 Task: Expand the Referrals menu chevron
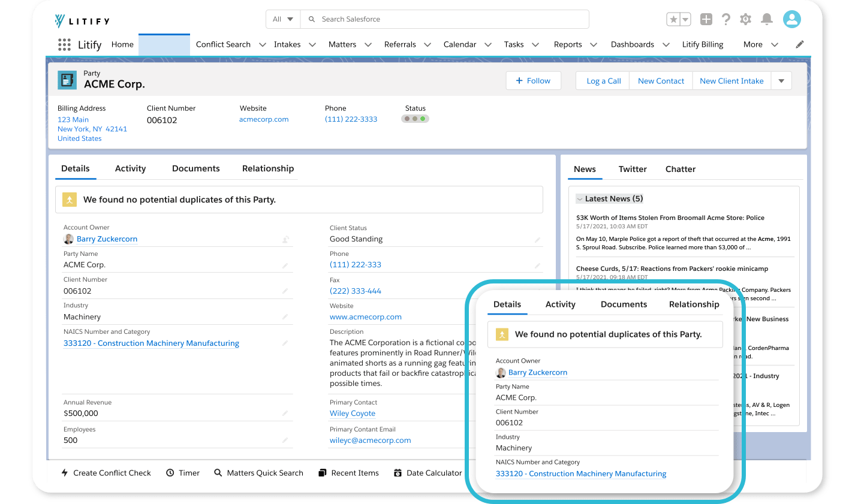[x=427, y=44]
